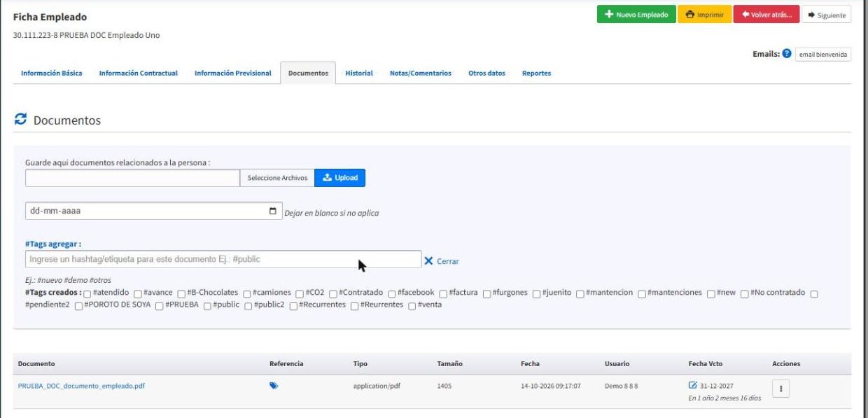Check the #furgones tag checkbox
The width and height of the screenshot is (868, 418).
pos(486,293)
